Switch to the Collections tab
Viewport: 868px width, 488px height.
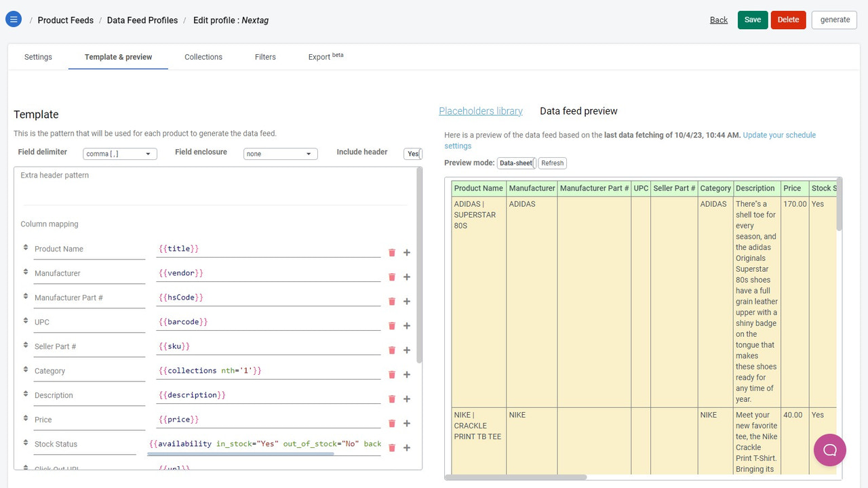point(203,57)
